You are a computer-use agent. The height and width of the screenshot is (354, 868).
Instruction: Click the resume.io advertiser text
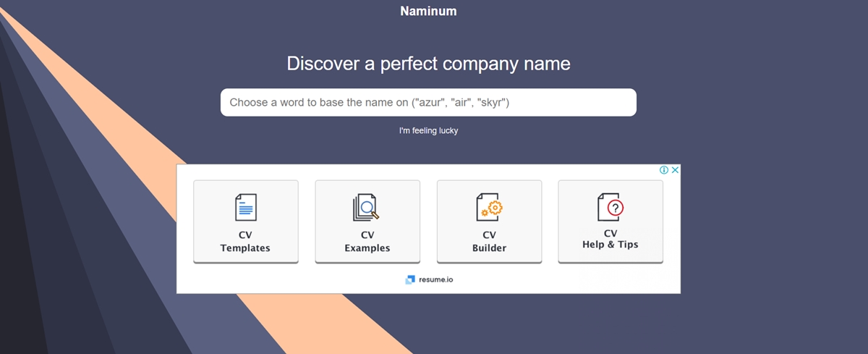[x=436, y=279]
